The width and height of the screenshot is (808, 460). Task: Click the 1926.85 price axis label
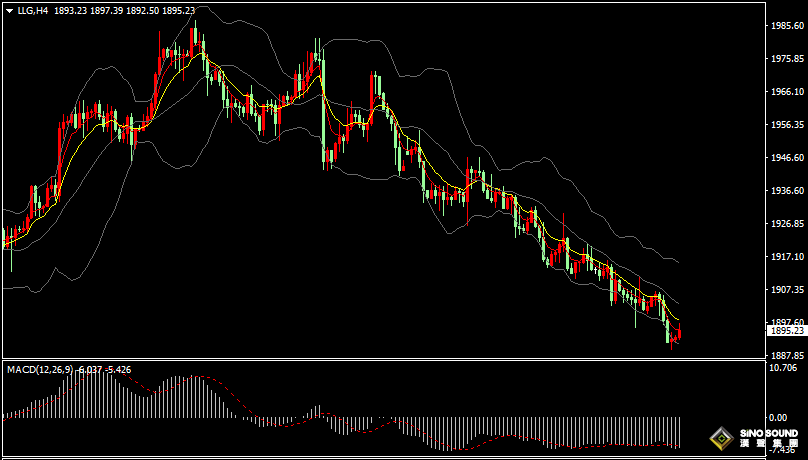click(785, 224)
